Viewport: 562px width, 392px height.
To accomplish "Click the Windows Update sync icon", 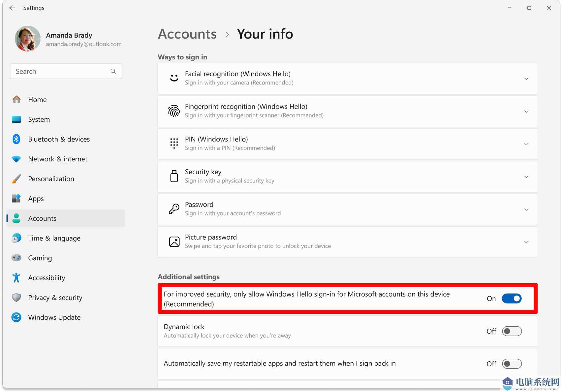I will tap(16, 317).
